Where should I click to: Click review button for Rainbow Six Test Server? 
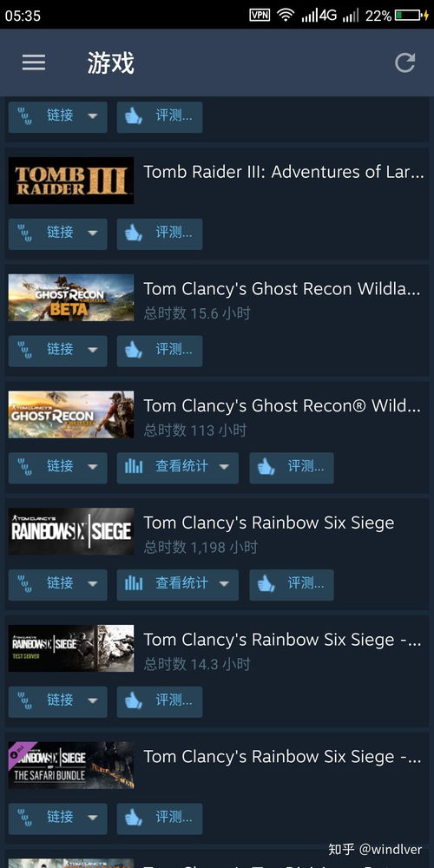tap(160, 700)
